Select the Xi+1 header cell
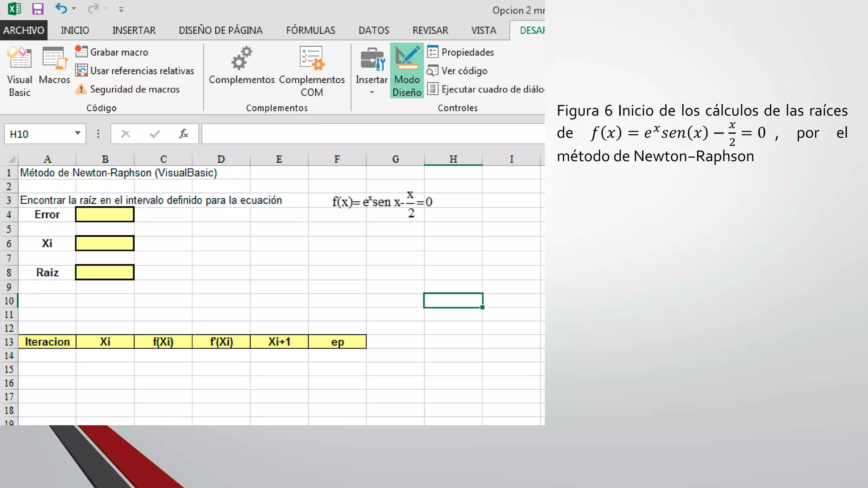 [x=279, y=342]
